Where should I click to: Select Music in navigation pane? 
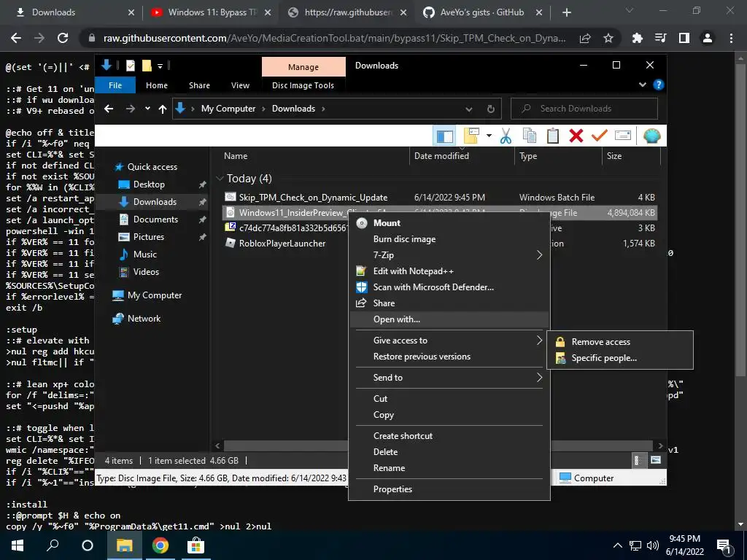(x=145, y=254)
